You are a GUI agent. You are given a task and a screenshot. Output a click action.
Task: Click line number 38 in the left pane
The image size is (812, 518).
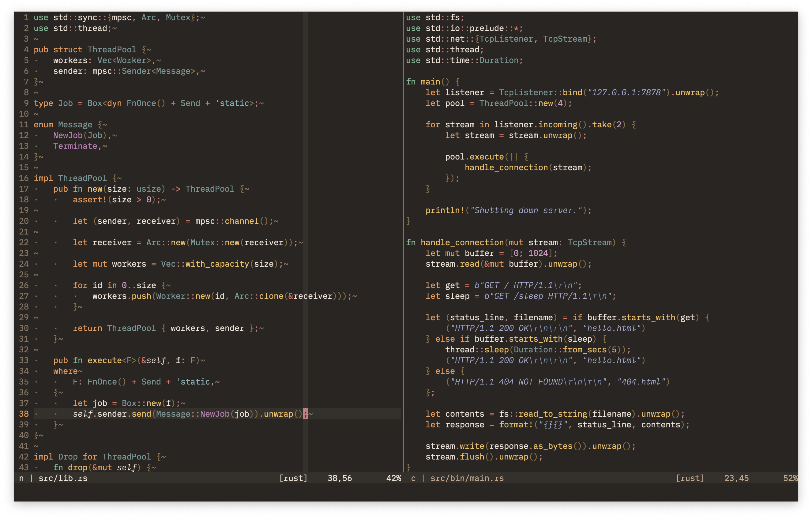pos(24,414)
